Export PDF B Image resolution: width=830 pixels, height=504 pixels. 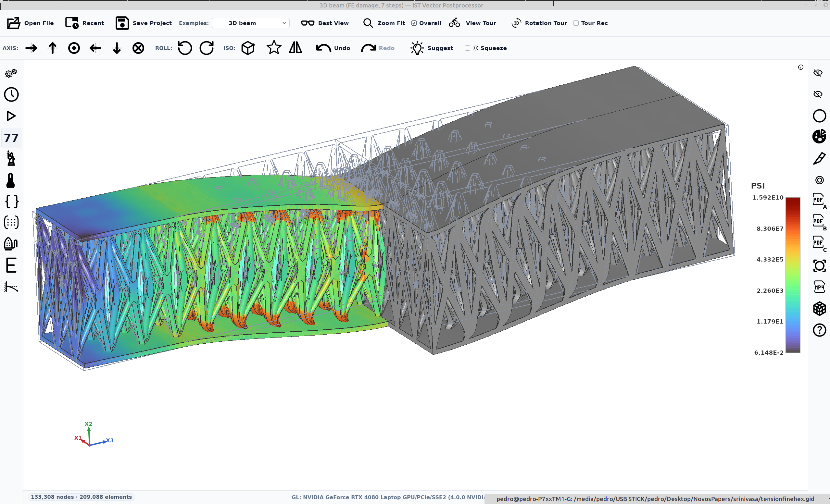[x=819, y=223]
